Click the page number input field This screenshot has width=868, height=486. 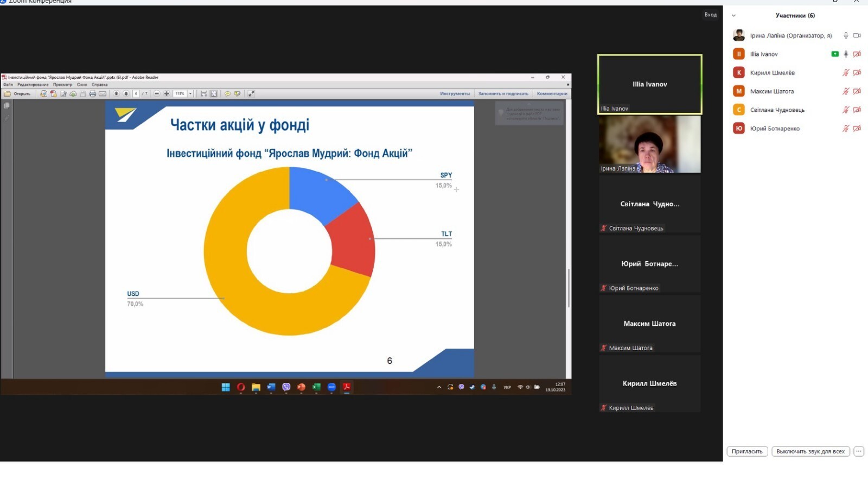[136, 94]
